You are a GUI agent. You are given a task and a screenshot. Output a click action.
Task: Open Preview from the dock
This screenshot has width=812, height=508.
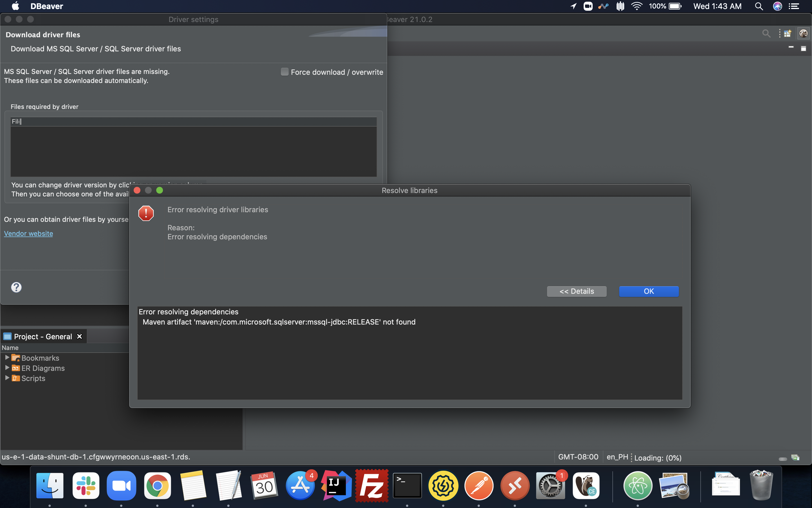(674, 485)
